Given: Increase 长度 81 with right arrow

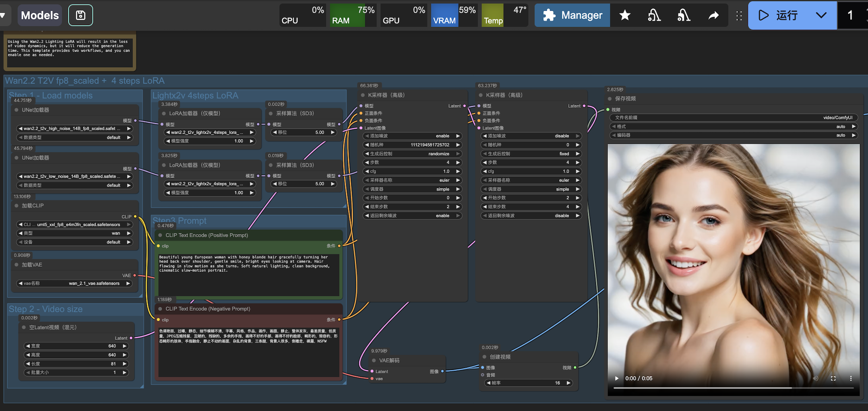Looking at the screenshot, I should 125,364.
